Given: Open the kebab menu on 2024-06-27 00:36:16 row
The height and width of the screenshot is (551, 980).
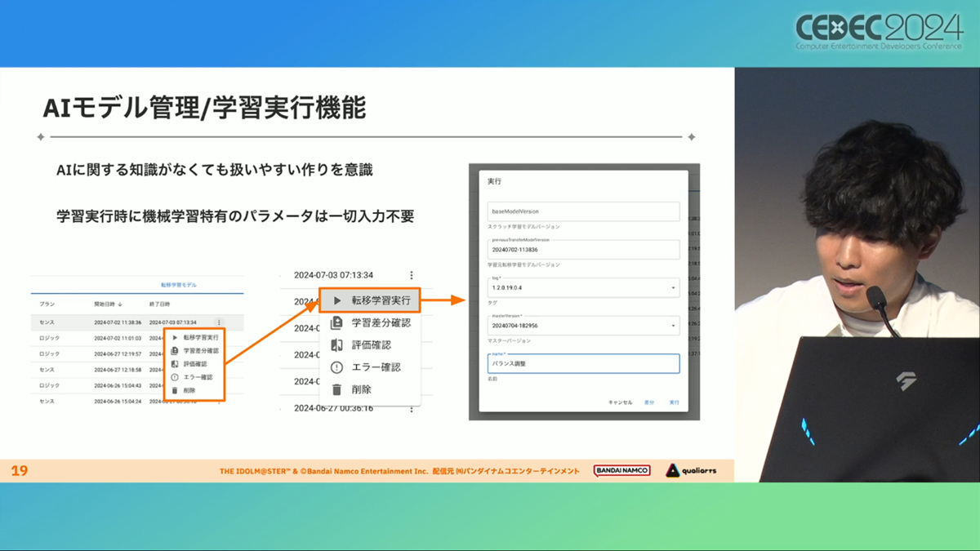Looking at the screenshot, I should 412,408.
